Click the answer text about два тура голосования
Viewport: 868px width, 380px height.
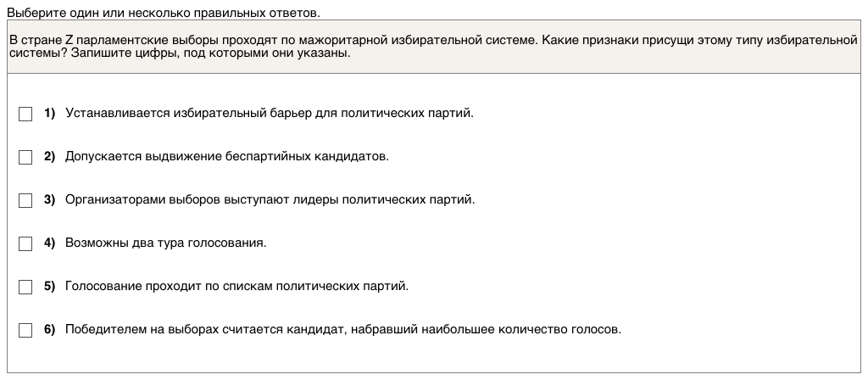[x=165, y=243]
